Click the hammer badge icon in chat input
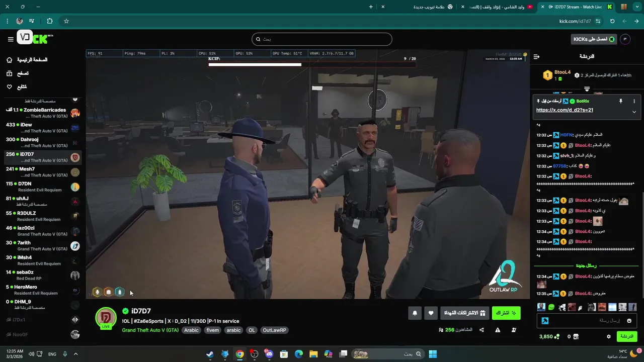644x362 pixels. coord(545,321)
